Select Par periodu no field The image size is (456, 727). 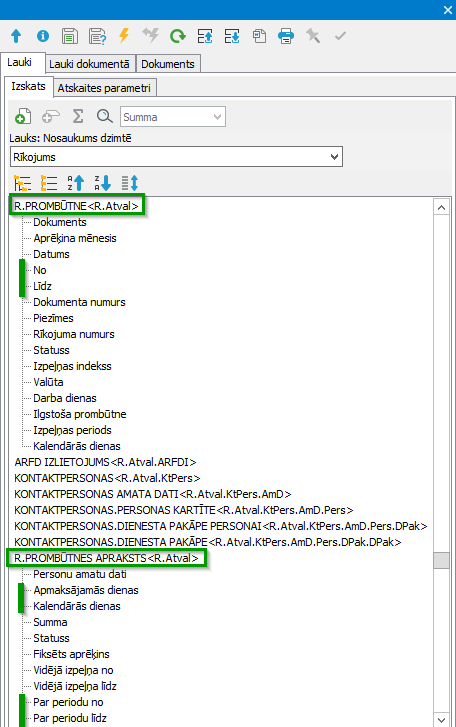click(68, 702)
